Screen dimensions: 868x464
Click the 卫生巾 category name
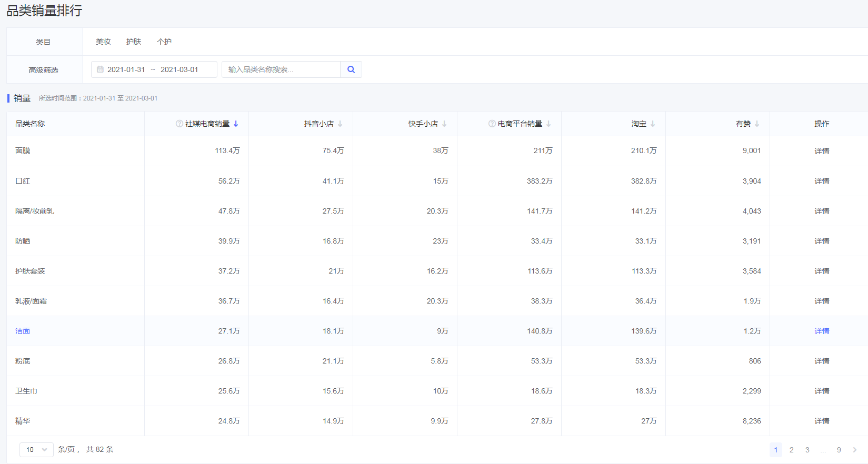coord(26,391)
